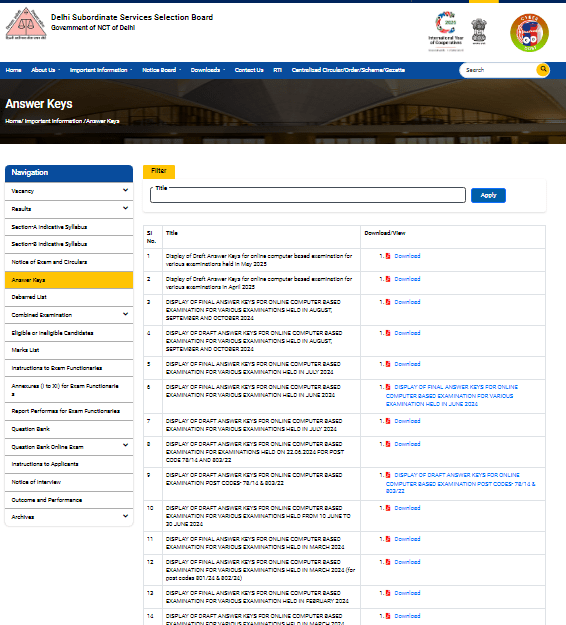Image resolution: width=566 pixels, height=625 pixels.
Task: Click the Apply filter button
Action: tap(488, 195)
